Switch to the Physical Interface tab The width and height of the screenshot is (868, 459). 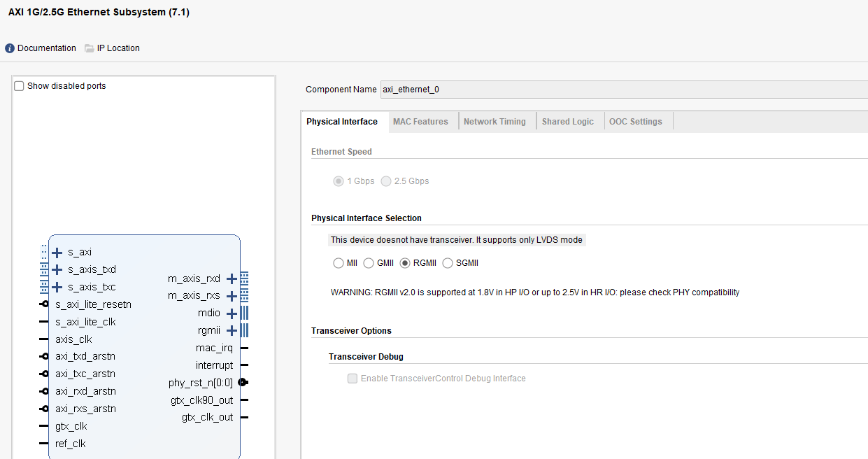[342, 122]
